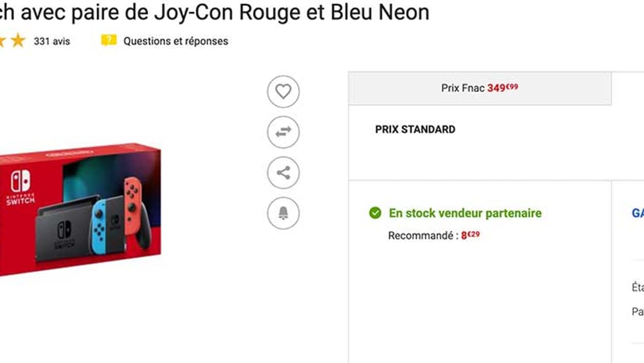Open product comparison using the arrows icon
This screenshot has width=644, height=363.
[283, 132]
